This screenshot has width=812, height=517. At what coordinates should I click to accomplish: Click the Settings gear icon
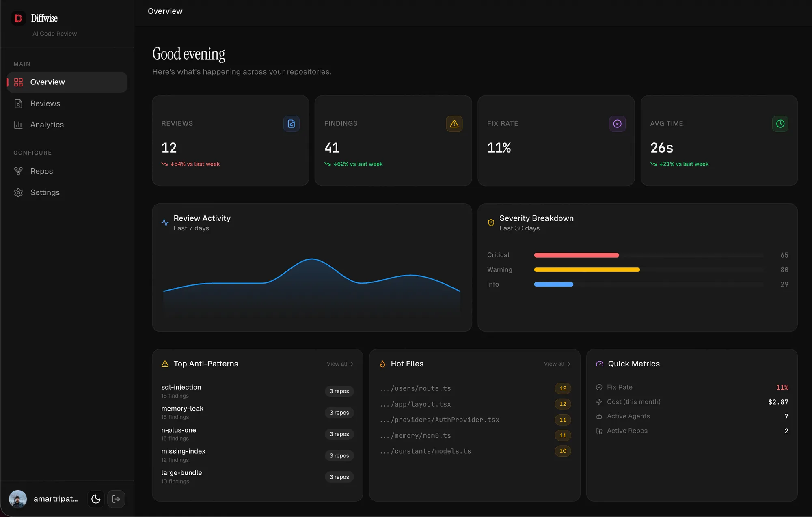18,192
